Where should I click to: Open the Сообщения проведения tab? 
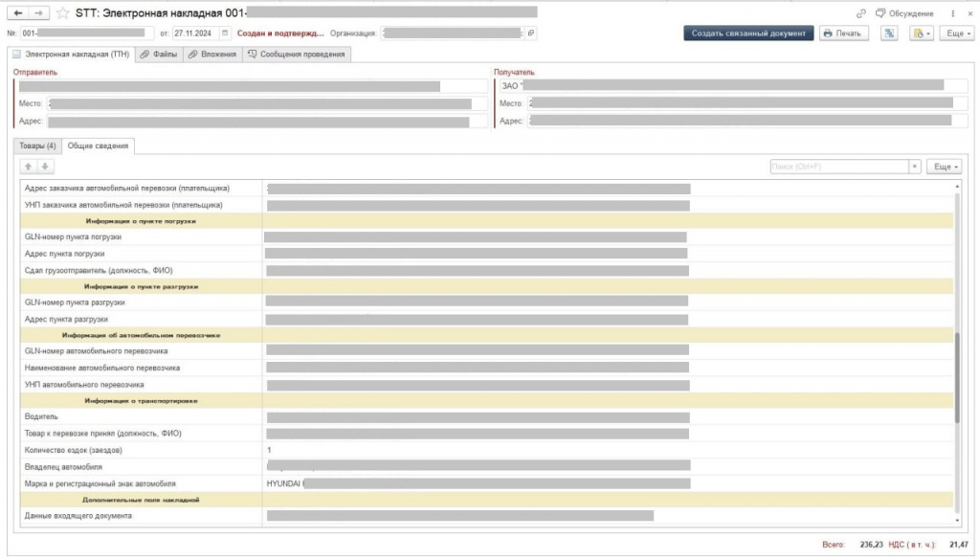click(x=297, y=55)
